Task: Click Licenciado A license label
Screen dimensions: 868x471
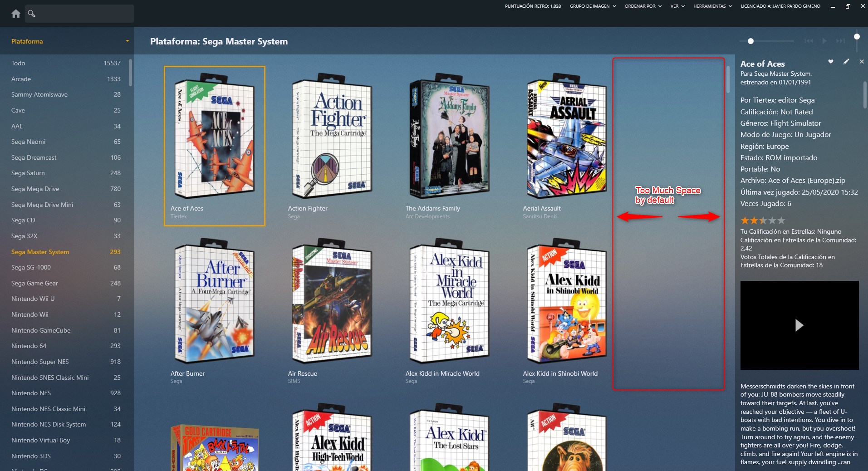Action: (780, 6)
